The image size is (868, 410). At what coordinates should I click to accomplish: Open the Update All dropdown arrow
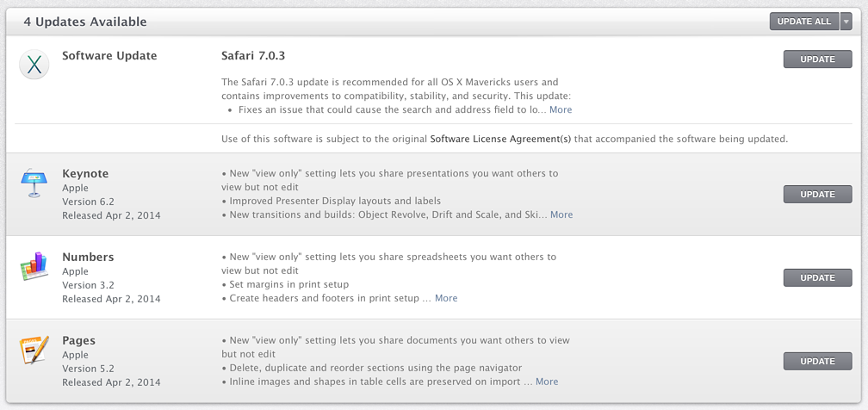[x=846, y=21]
